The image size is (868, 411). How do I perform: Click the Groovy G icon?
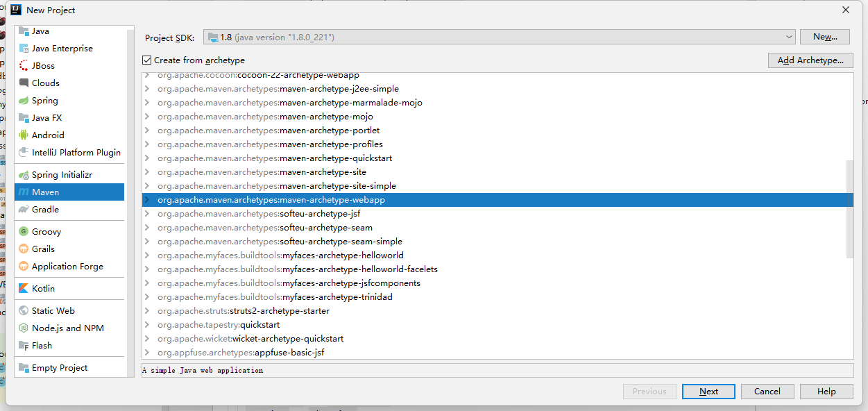click(24, 232)
